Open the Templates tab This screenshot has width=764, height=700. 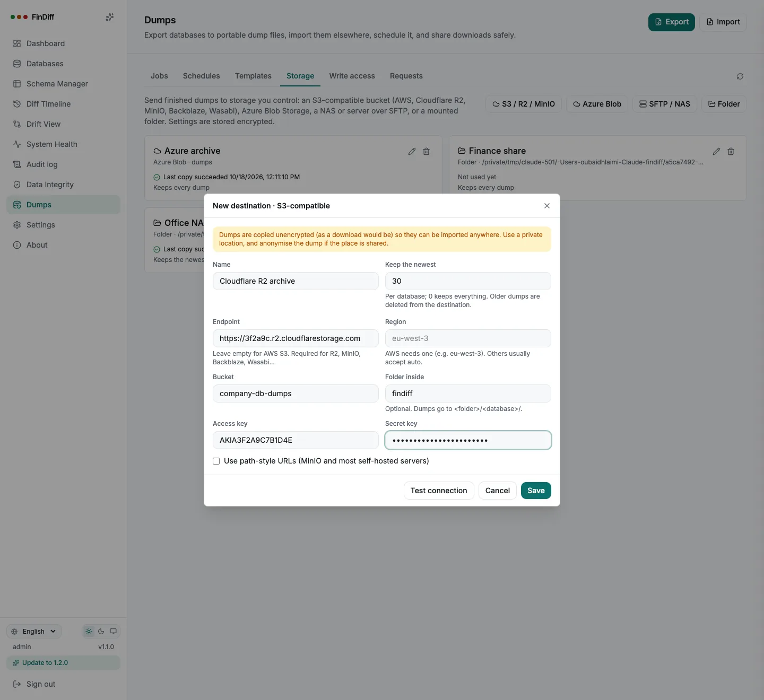(253, 76)
